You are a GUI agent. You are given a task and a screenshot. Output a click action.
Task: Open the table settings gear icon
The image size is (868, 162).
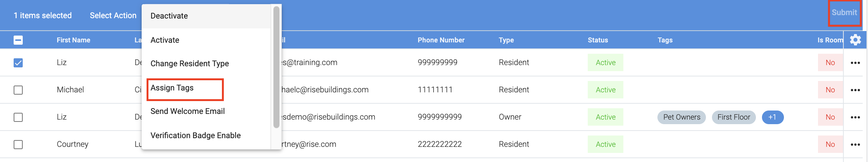point(855,40)
